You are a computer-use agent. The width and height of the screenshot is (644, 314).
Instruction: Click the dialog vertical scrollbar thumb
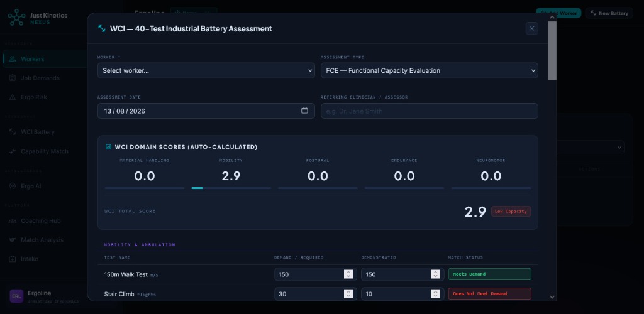pos(552,50)
